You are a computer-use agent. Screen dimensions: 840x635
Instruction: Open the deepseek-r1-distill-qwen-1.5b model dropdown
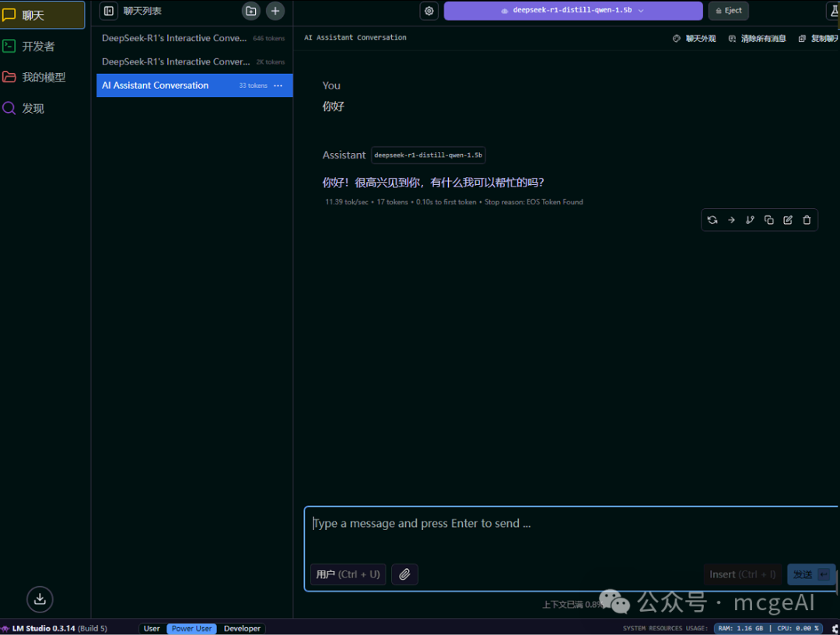click(x=572, y=11)
